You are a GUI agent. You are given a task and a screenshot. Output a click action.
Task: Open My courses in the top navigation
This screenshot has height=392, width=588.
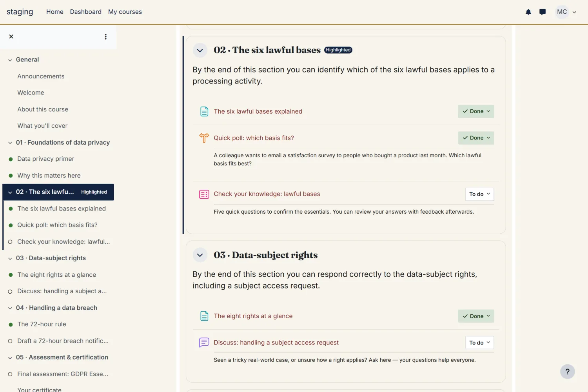coord(125,12)
